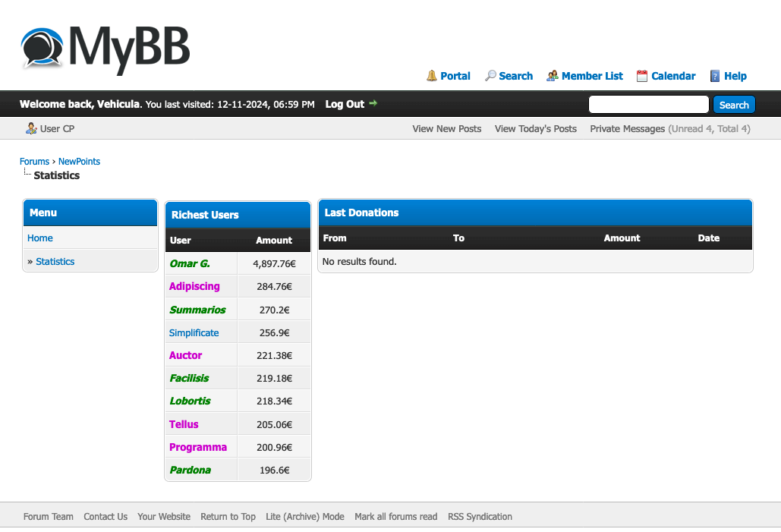Open Tellus user profile
Image resolution: width=781 pixels, height=532 pixels.
(x=184, y=424)
